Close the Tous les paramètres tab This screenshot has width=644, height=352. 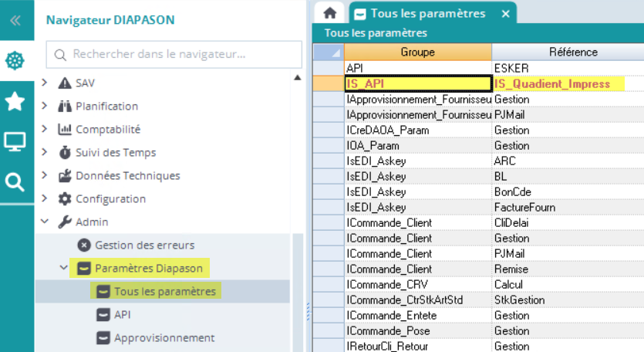click(x=506, y=14)
